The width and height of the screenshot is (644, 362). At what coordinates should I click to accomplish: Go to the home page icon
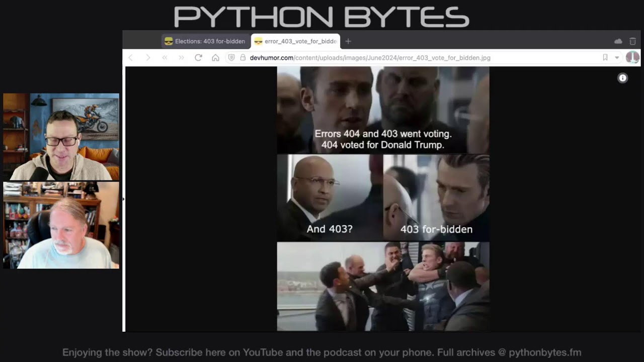[x=215, y=58]
